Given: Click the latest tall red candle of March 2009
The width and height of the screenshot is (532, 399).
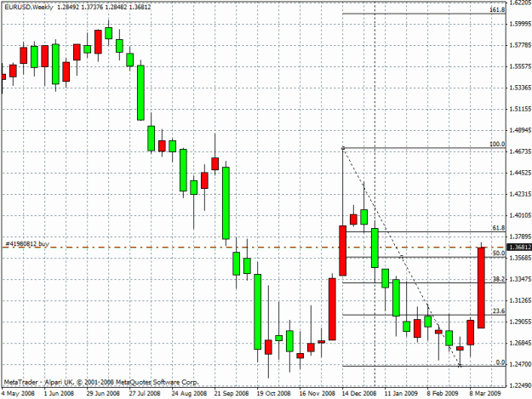Looking at the screenshot, I should (481, 288).
